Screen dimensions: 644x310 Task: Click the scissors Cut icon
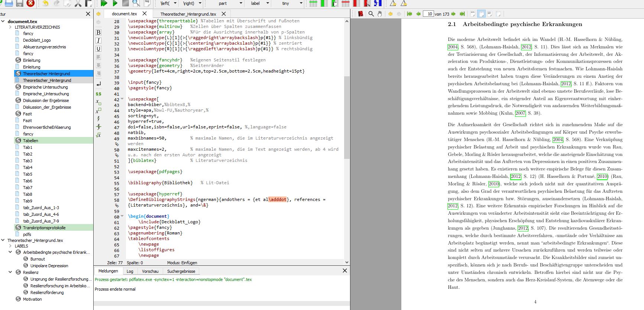click(x=78, y=3)
